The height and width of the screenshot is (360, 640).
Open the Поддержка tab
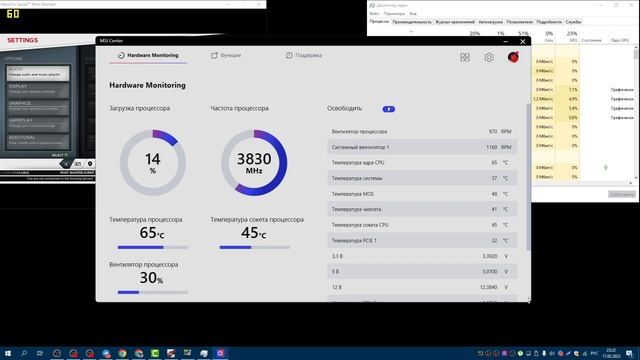pyautogui.click(x=304, y=55)
